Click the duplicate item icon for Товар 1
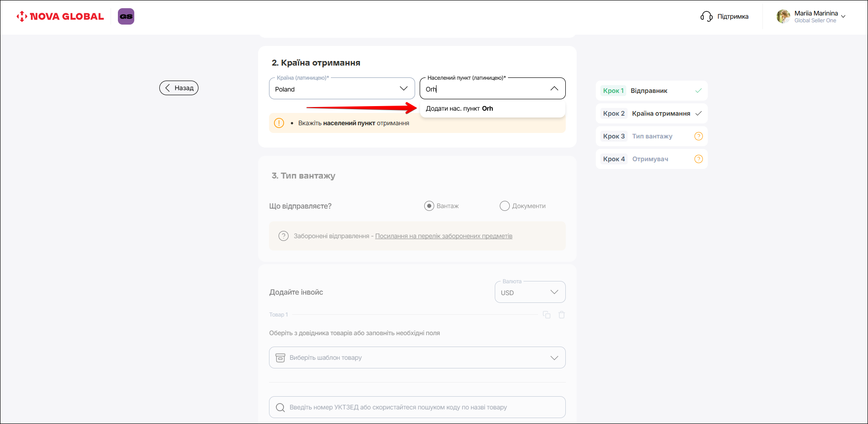Viewport: 868px width, 424px height. [x=547, y=315]
